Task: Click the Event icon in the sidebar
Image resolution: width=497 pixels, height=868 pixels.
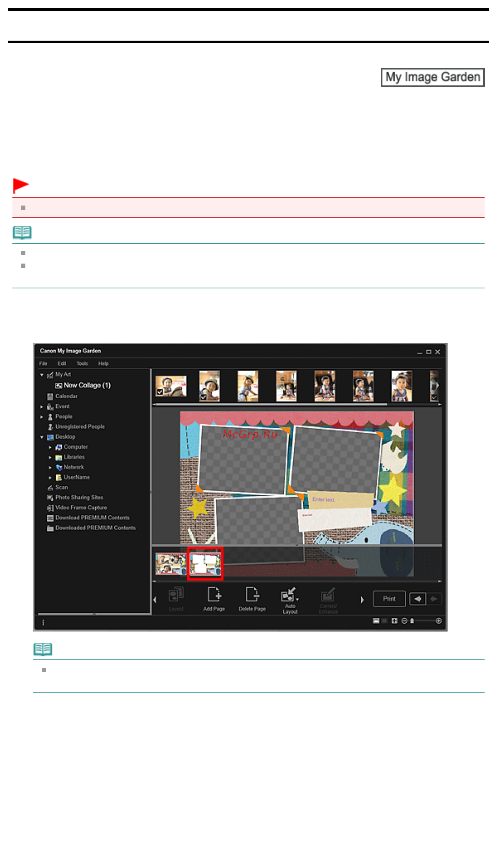Action: (x=50, y=407)
